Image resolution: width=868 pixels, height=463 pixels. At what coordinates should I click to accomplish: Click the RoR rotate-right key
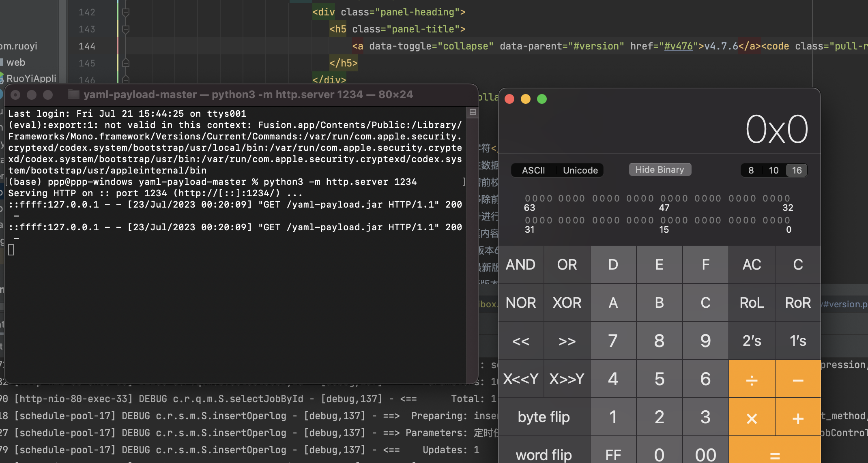[x=798, y=303]
